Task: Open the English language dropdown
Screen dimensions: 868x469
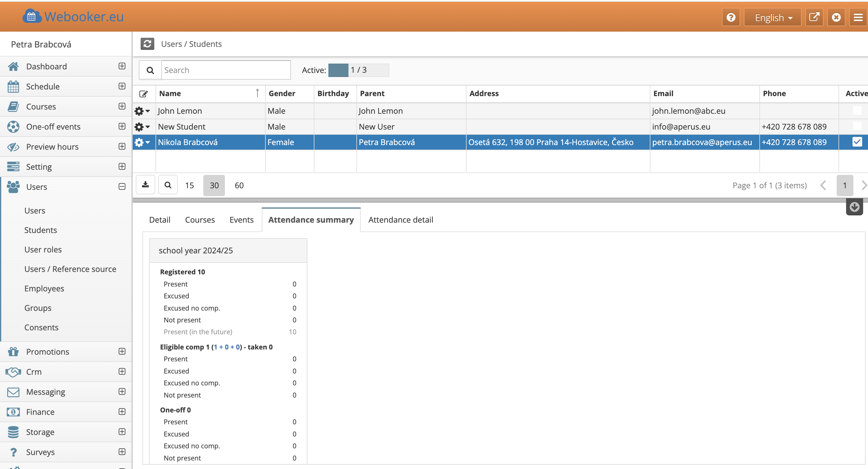Action: click(773, 17)
